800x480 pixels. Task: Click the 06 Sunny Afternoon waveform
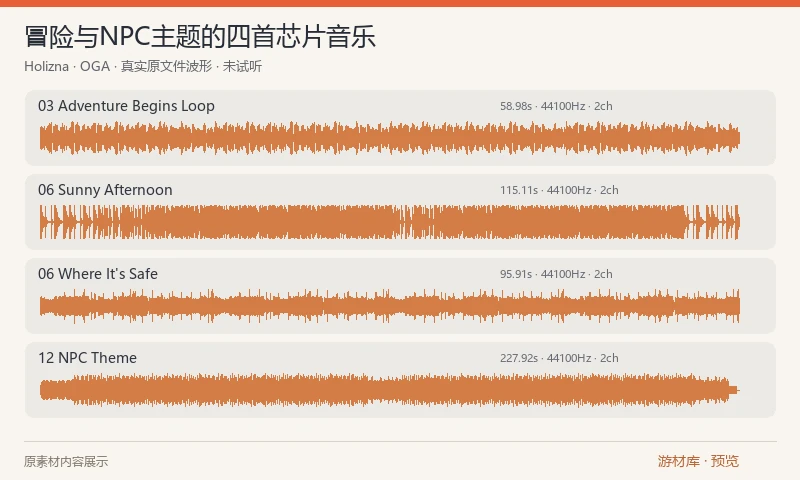pos(390,222)
